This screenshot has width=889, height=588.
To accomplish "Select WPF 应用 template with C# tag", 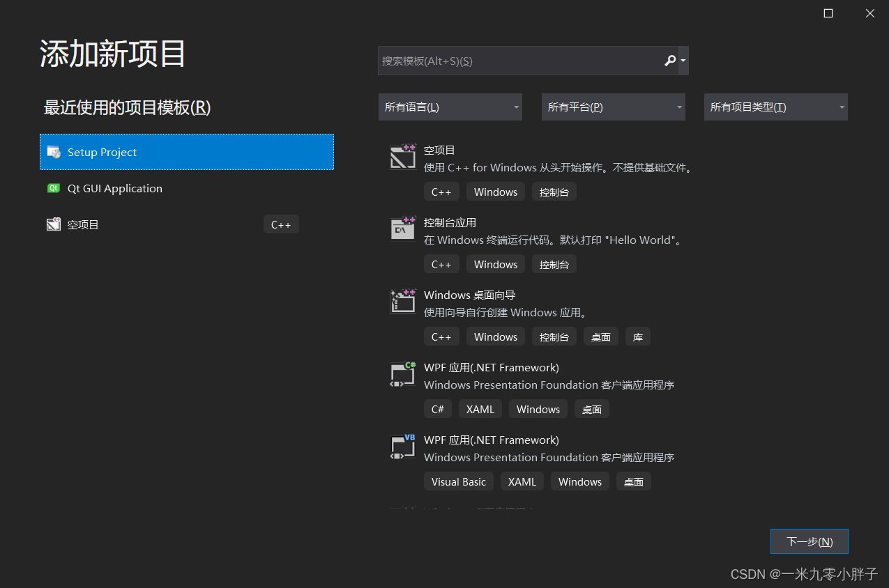I will click(x=492, y=367).
